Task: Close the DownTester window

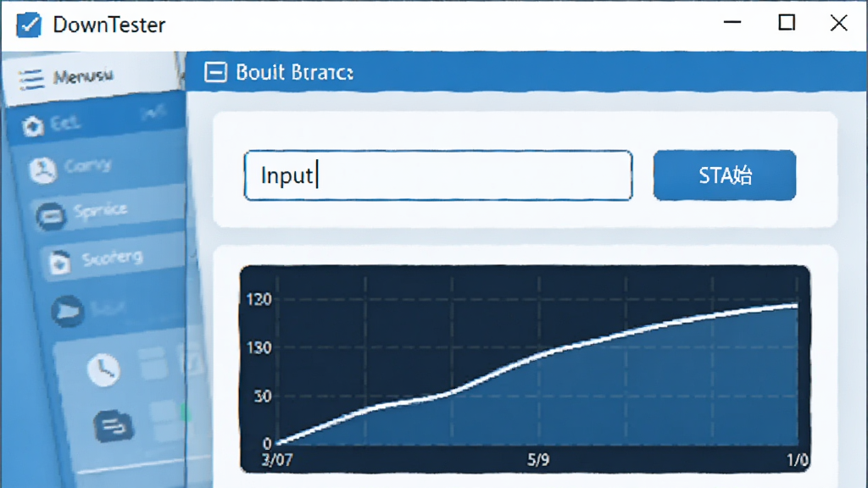Action: click(x=838, y=23)
